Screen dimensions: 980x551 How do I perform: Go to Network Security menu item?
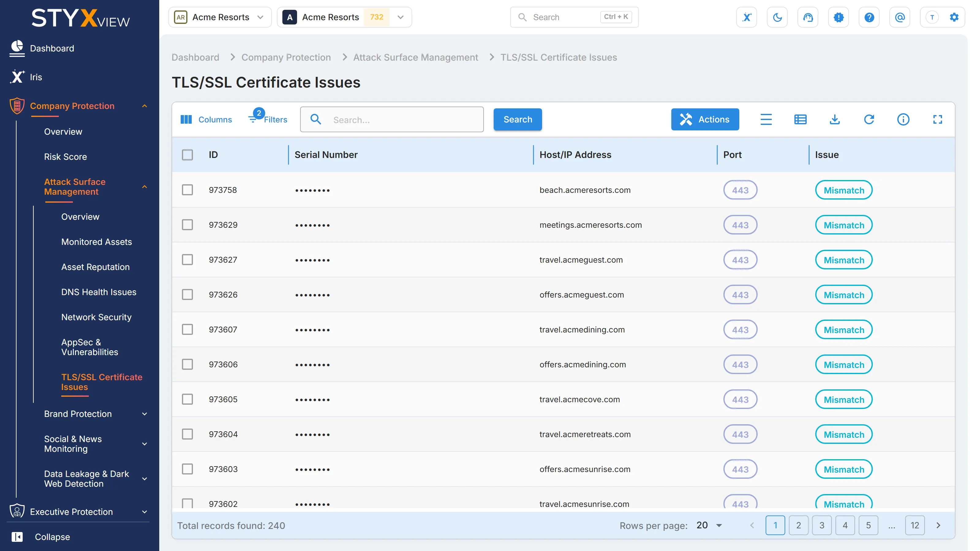tap(96, 317)
